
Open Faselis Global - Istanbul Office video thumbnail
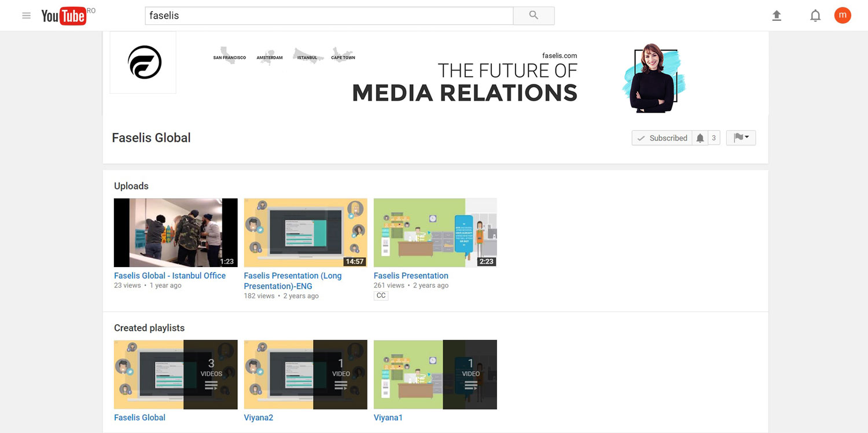coord(176,232)
